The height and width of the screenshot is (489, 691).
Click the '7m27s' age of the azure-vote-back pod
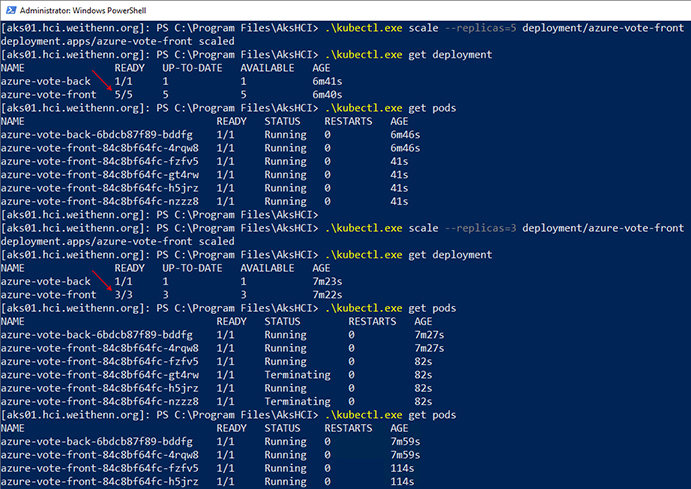(429, 335)
